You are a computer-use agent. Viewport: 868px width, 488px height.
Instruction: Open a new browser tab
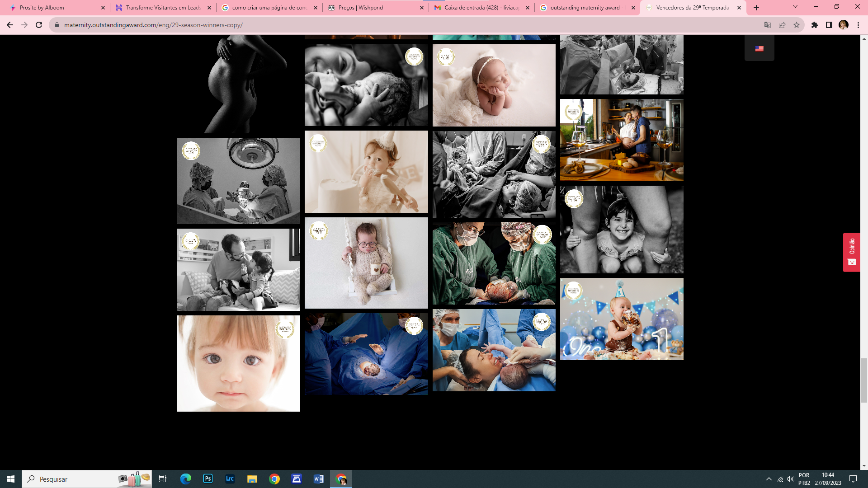pos(756,8)
